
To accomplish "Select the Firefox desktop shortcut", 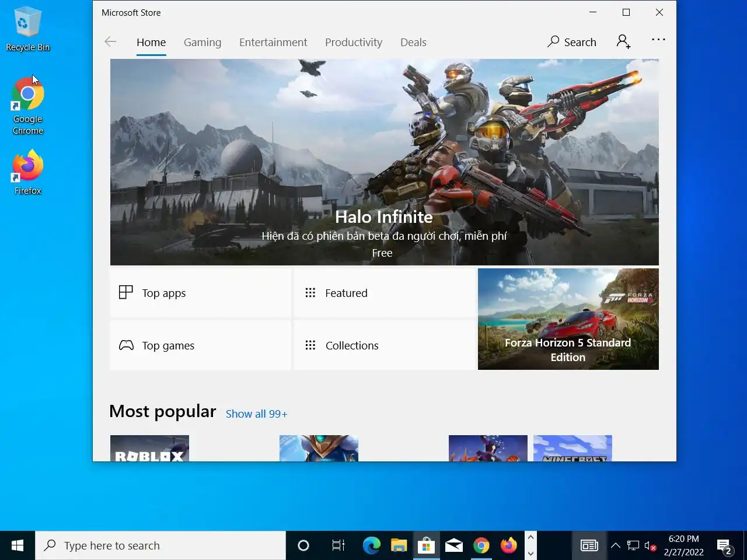I will coord(27,173).
